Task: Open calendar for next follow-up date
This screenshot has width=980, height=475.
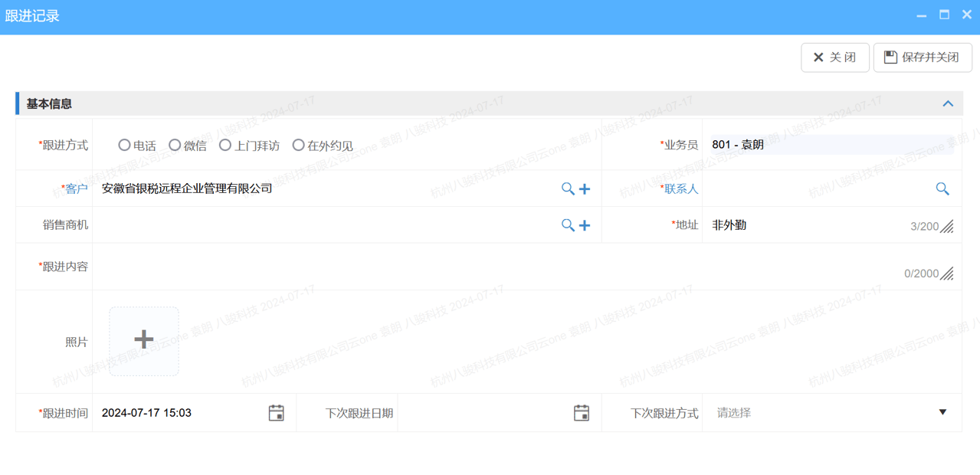Action: [582, 413]
